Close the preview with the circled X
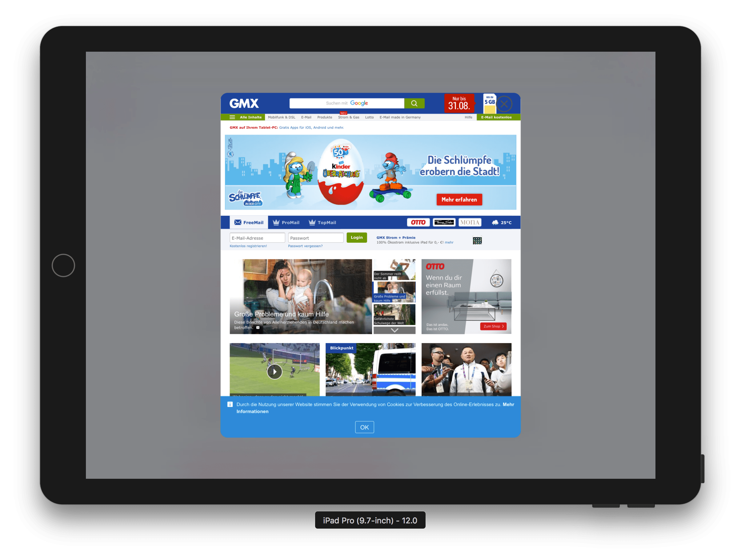This screenshot has height=560, width=741. [x=504, y=104]
